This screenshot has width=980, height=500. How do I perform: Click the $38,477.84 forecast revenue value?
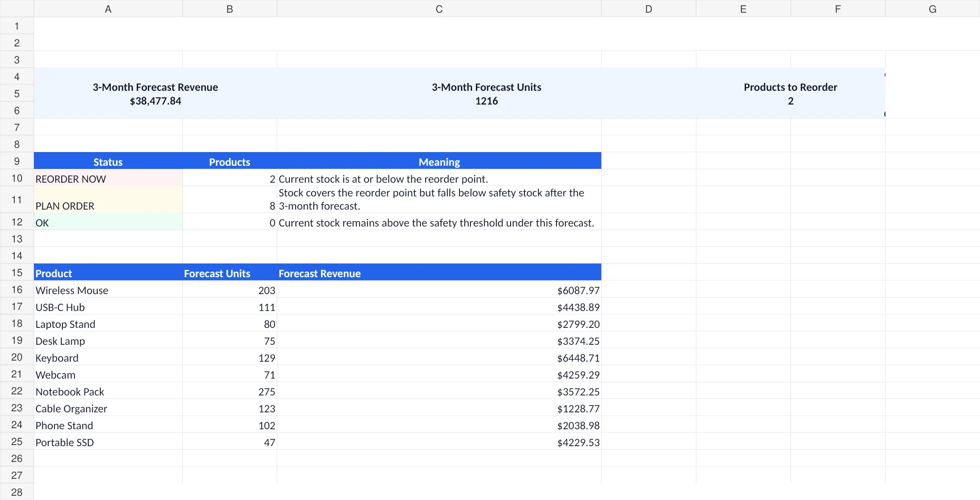[x=155, y=101]
